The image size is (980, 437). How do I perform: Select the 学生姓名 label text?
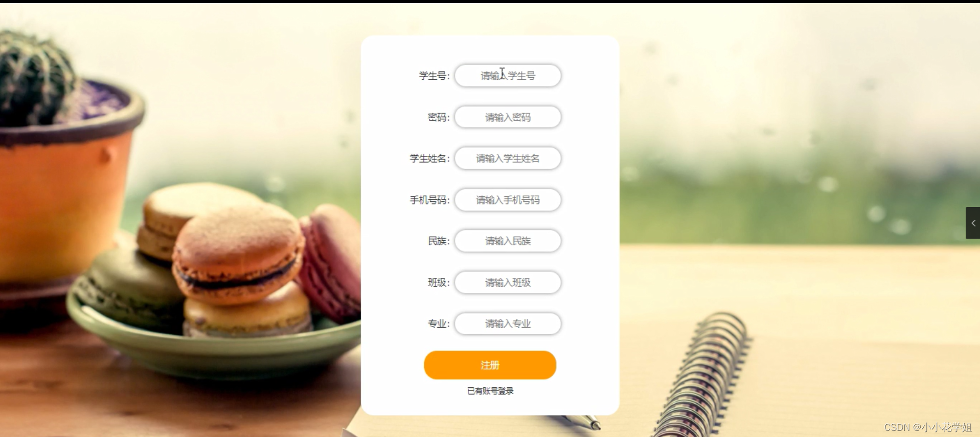tap(429, 159)
